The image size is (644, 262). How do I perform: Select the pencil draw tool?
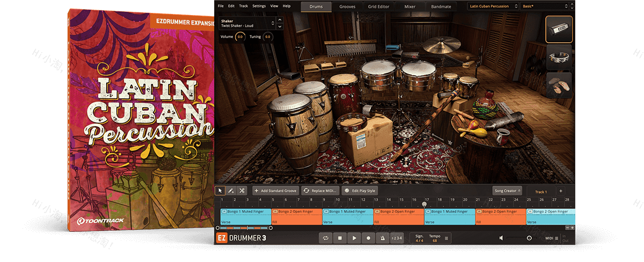point(231,191)
